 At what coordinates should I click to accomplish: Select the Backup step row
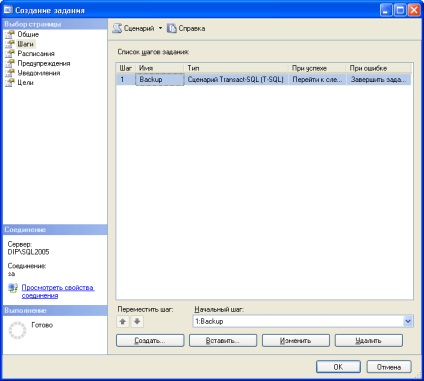pyautogui.click(x=263, y=79)
